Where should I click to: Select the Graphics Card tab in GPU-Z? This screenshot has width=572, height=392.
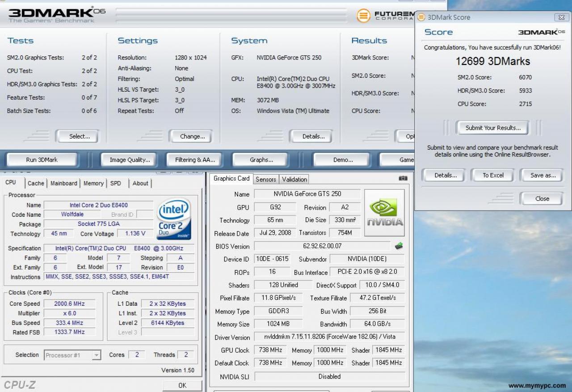pyautogui.click(x=231, y=178)
